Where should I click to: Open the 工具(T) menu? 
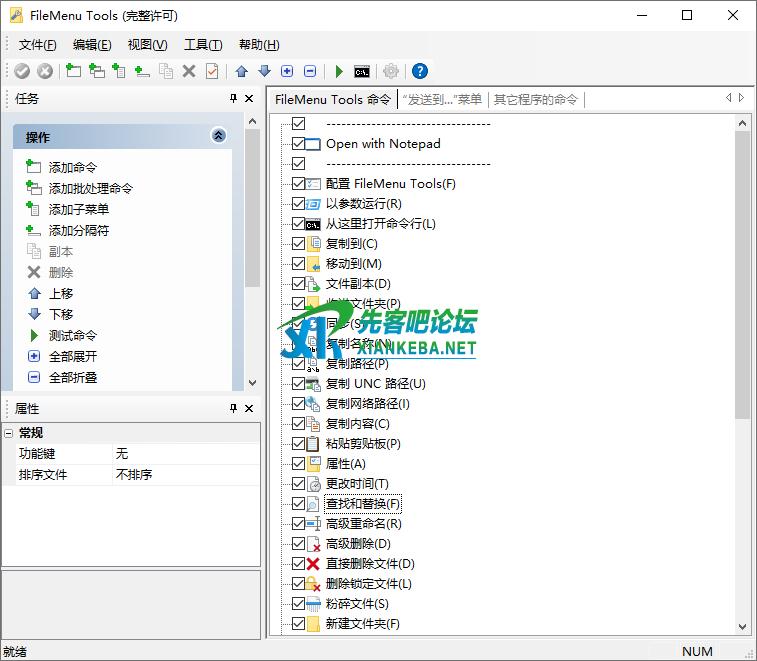pyautogui.click(x=202, y=45)
